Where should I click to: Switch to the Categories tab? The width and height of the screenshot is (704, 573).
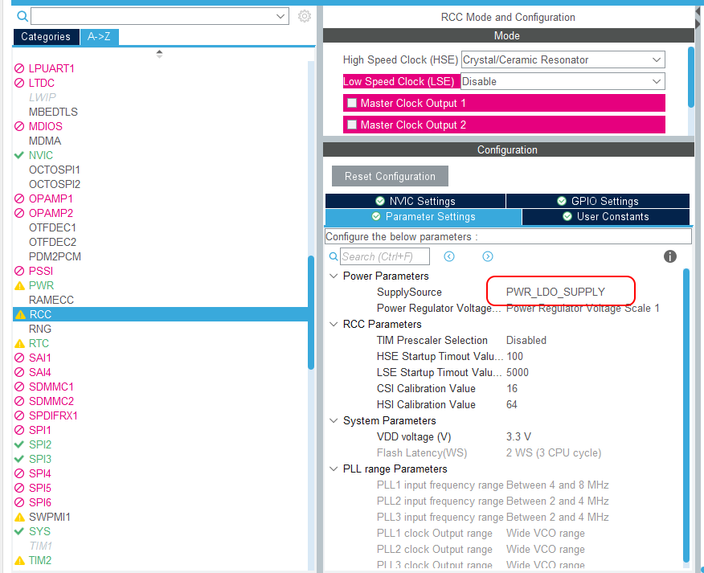point(46,36)
